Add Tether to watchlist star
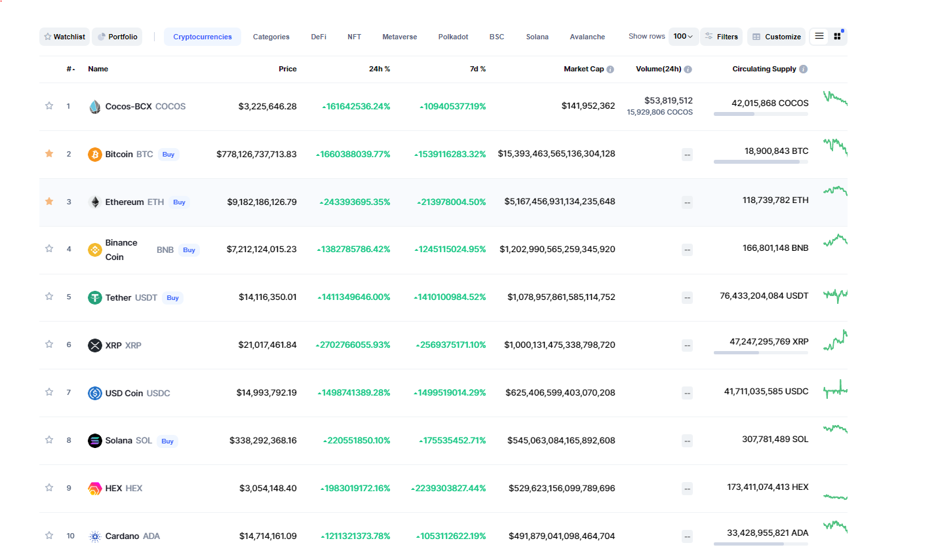This screenshot has width=936, height=560. pos(49,296)
